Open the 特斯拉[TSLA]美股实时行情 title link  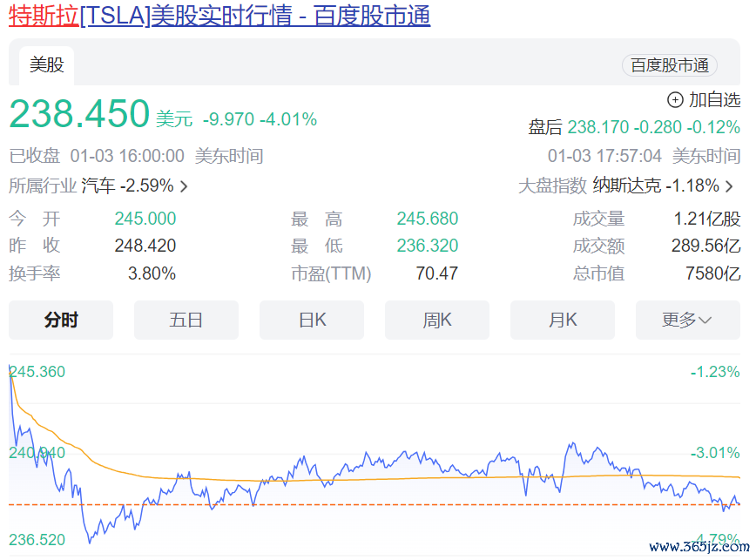pos(219,15)
